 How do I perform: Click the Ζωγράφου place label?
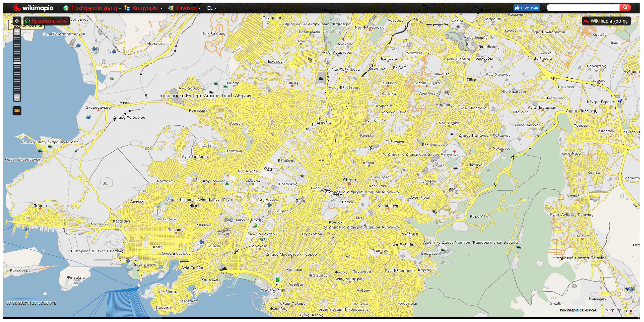tap(427, 181)
